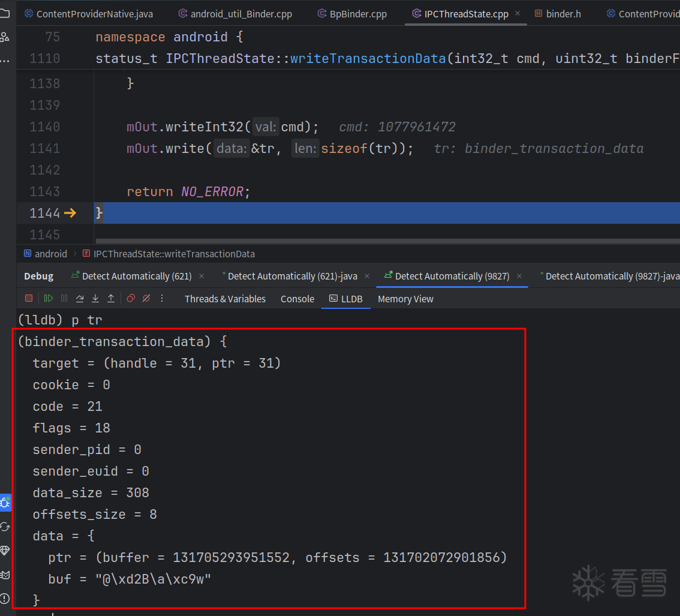Viewport: 680px width, 616px height.
Task: Open Project folder icon in left sidebar
Action: (5, 13)
